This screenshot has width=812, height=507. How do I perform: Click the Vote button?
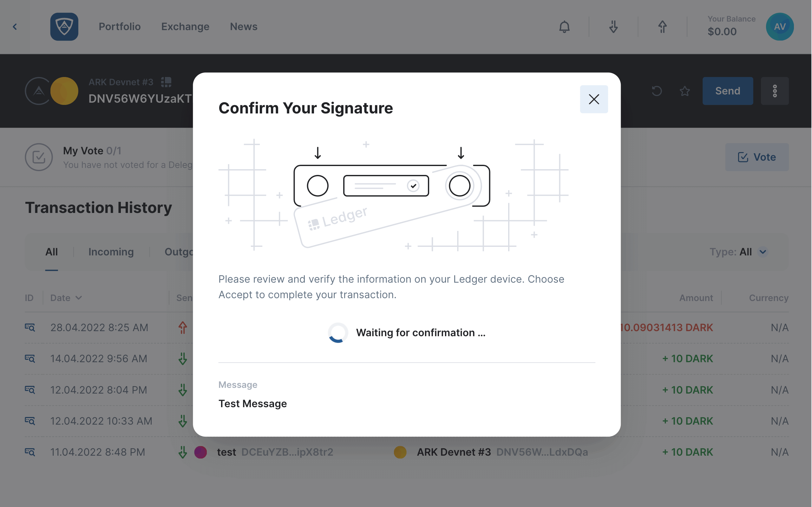757,157
